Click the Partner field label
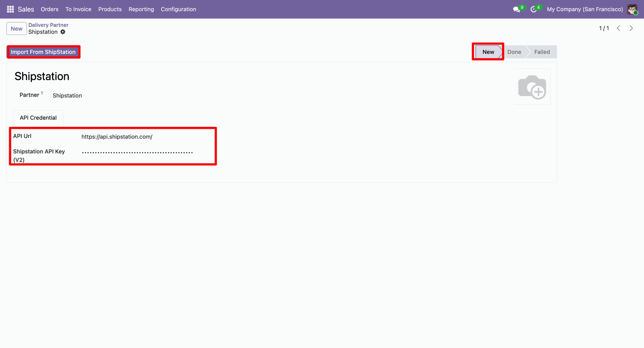This screenshot has height=348, width=644. [x=29, y=95]
